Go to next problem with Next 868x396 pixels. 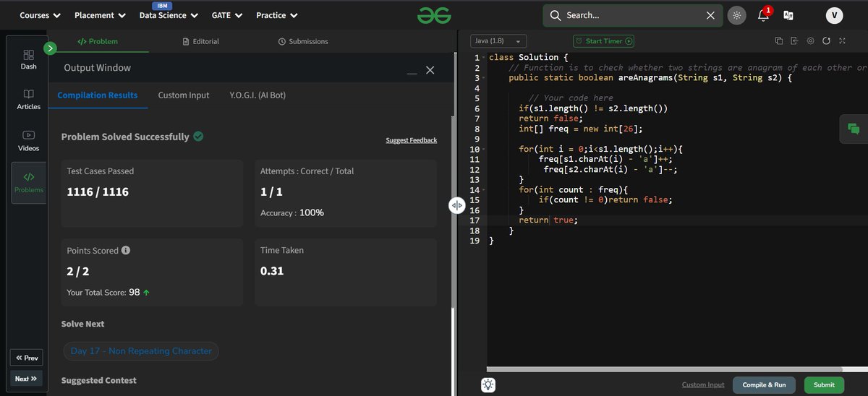click(x=26, y=378)
